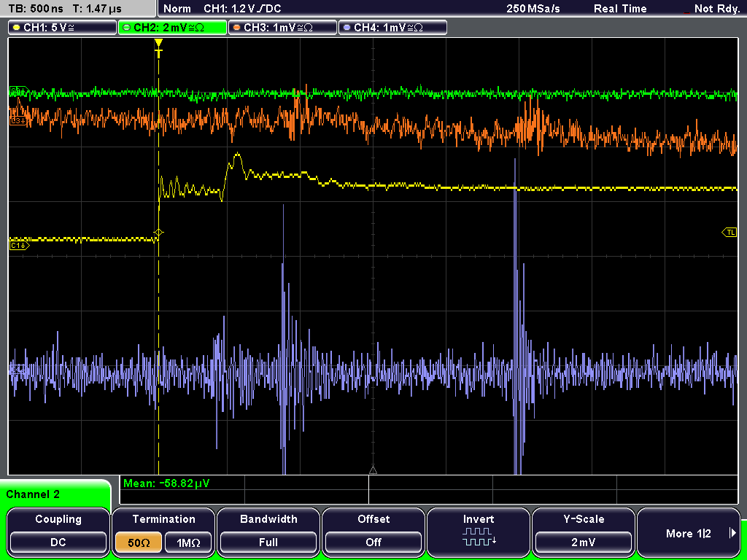The image size is (747, 560).
Task: Click the TB: 500 ns timebase readout
Action: click(x=36, y=9)
